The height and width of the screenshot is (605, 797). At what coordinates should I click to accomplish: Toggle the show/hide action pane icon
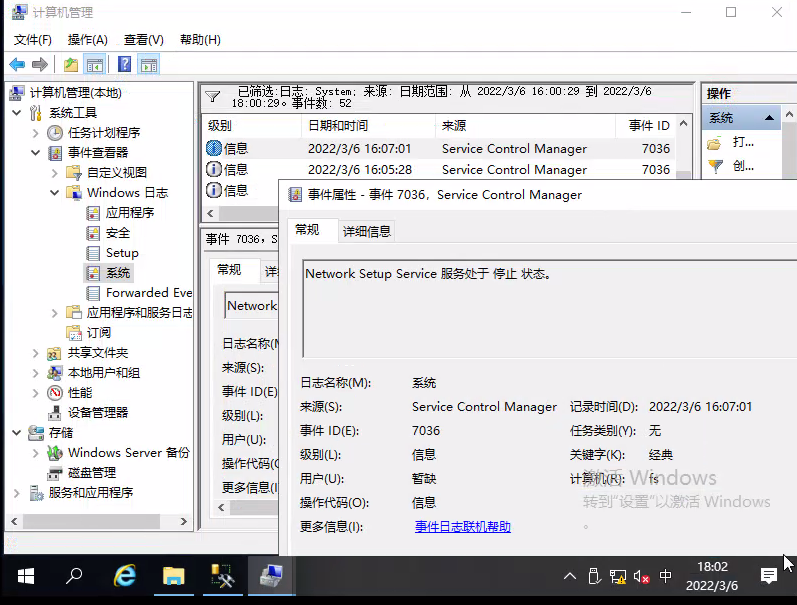tap(149, 65)
